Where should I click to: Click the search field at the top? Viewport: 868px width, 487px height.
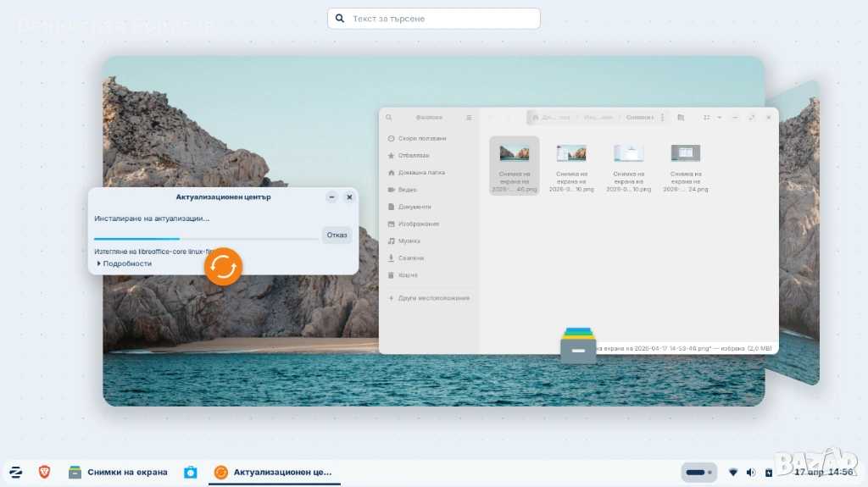(x=434, y=19)
